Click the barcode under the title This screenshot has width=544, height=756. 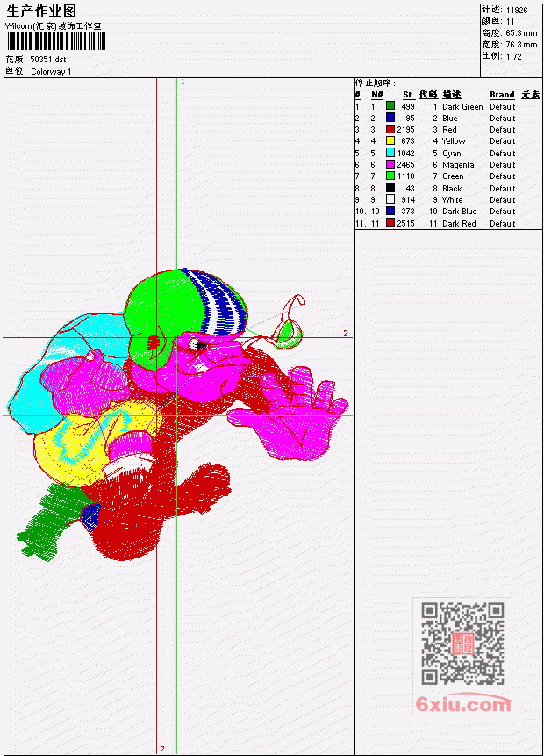(56, 41)
